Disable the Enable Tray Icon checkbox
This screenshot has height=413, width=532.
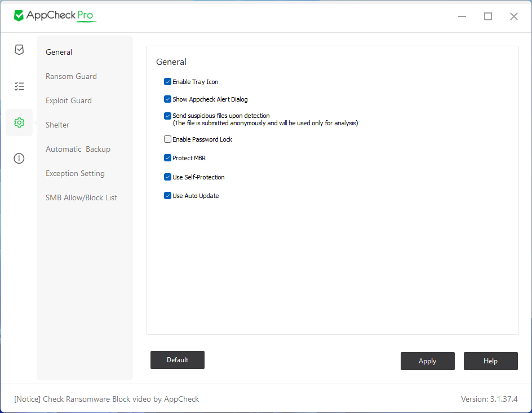click(167, 82)
